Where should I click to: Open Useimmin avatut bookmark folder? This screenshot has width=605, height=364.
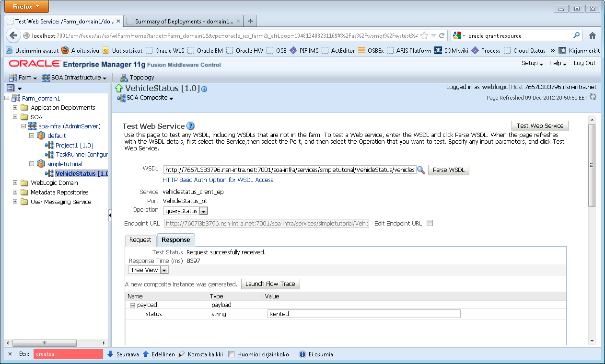click(x=32, y=50)
